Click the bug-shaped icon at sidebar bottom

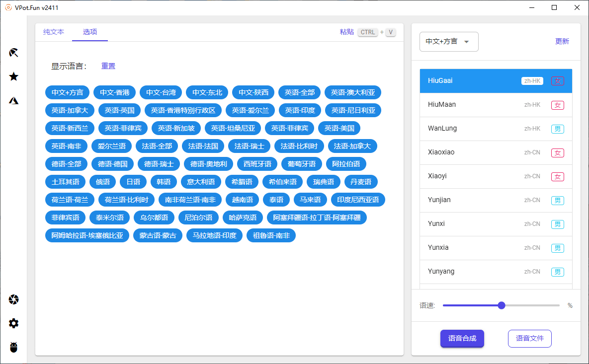pyautogui.click(x=14, y=347)
